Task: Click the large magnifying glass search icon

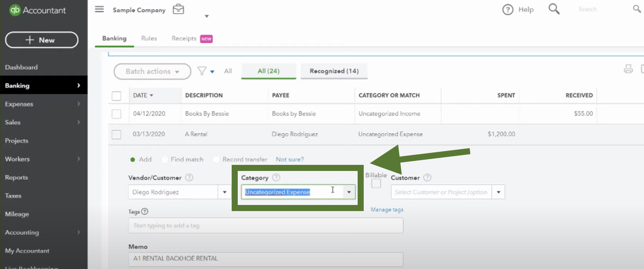Action: (x=554, y=9)
